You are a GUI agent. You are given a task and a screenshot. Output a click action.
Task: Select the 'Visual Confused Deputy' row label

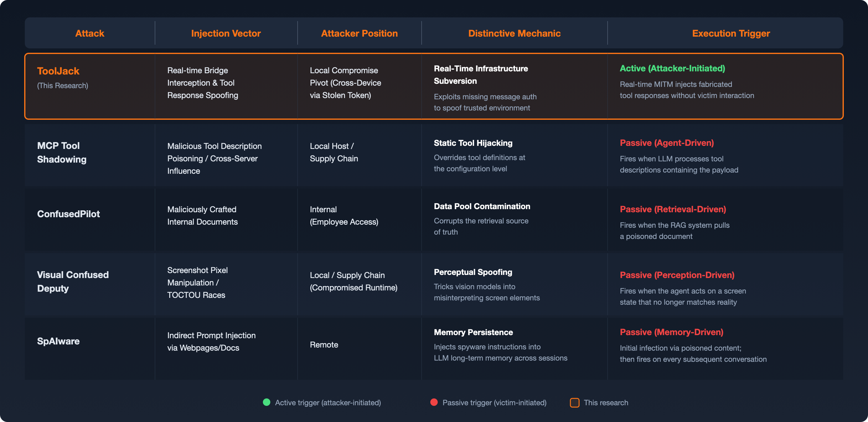[x=73, y=281]
